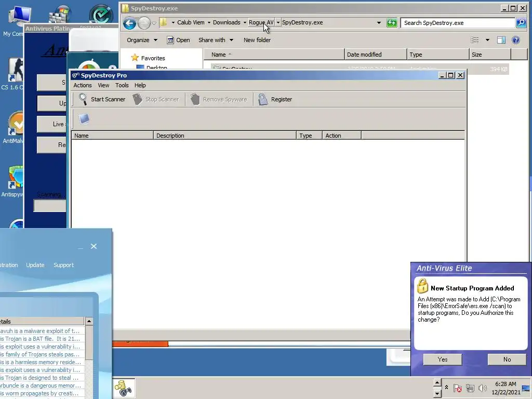Click No in Anti-Virus Elite popup
Screen dimensions: 532x399
coord(507,360)
